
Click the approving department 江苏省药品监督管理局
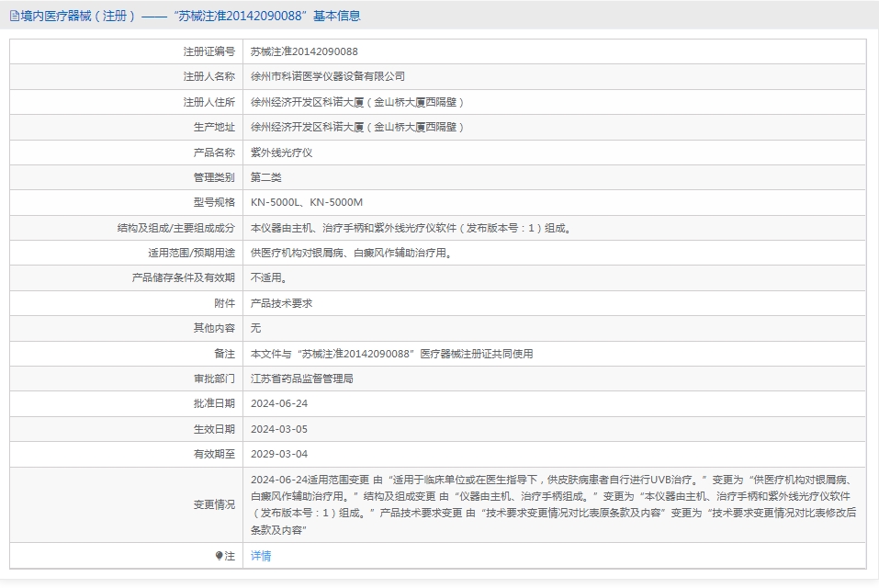(301, 379)
